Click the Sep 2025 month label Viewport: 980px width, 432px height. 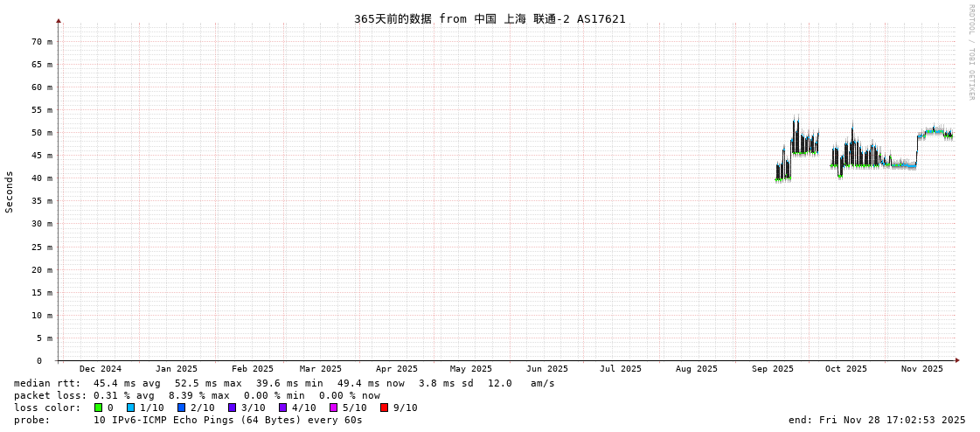tap(773, 369)
